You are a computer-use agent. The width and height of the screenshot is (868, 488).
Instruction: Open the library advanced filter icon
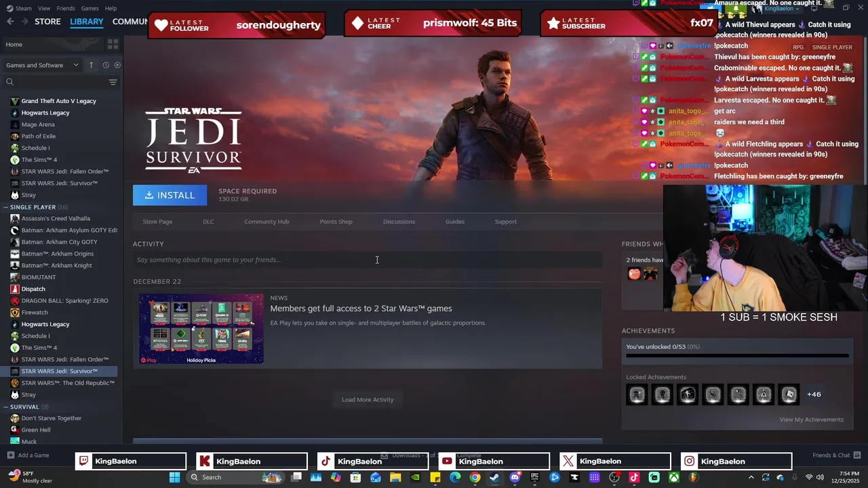113,82
